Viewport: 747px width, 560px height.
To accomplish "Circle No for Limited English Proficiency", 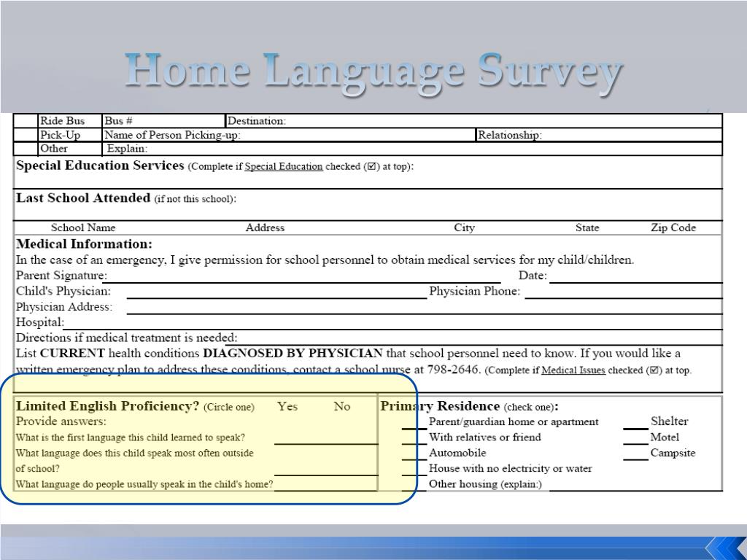I will tap(342, 406).
